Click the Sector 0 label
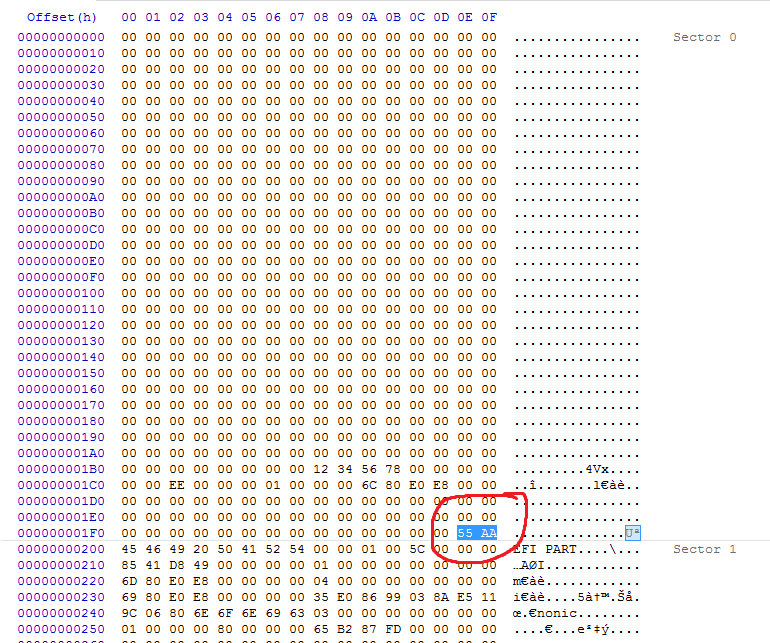The width and height of the screenshot is (770, 643). [x=704, y=37]
